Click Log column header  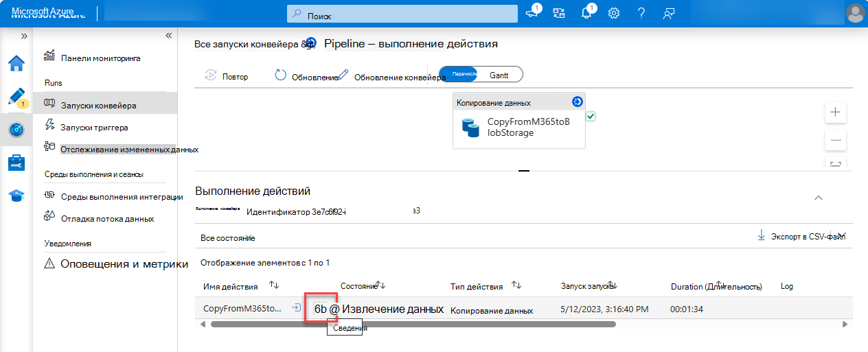click(x=787, y=286)
